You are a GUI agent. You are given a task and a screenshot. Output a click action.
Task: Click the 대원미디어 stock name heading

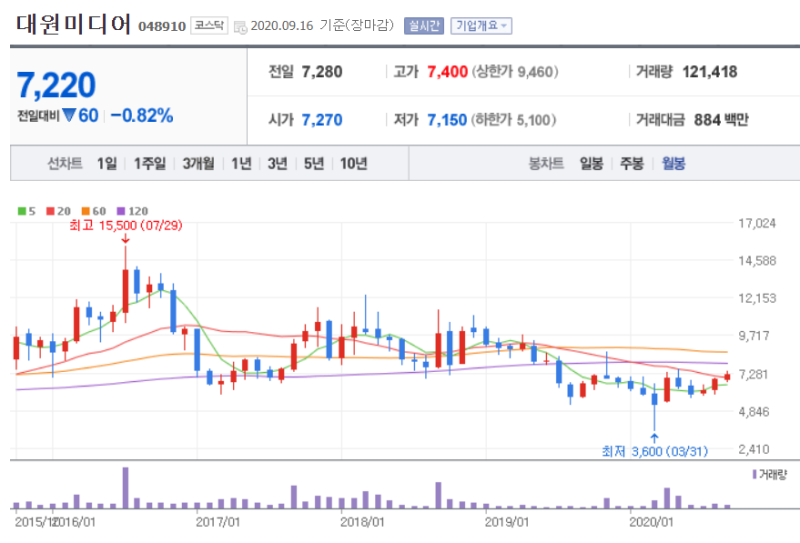tap(73, 24)
